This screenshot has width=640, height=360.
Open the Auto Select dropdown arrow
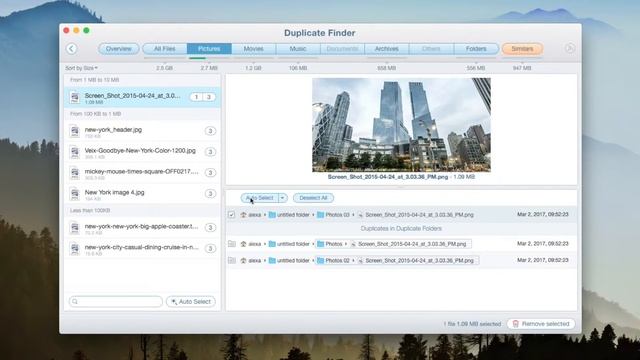click(282, 198)
